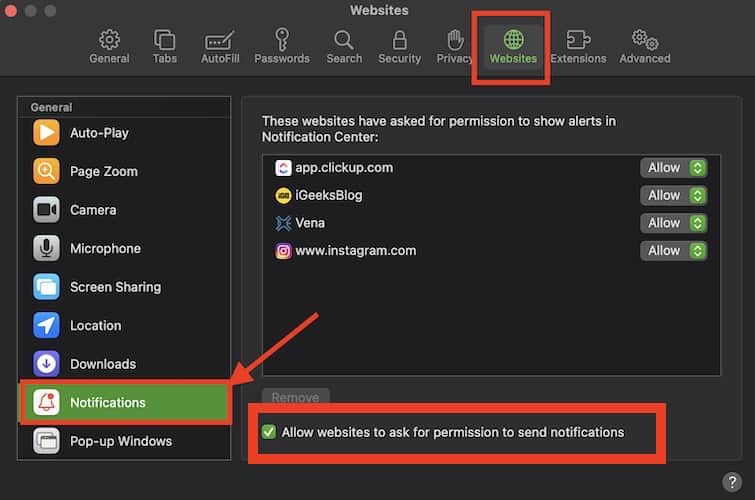Select Auto-Play in the sidebar
Viewport: 755px width, 500px height.
[99, 133]
